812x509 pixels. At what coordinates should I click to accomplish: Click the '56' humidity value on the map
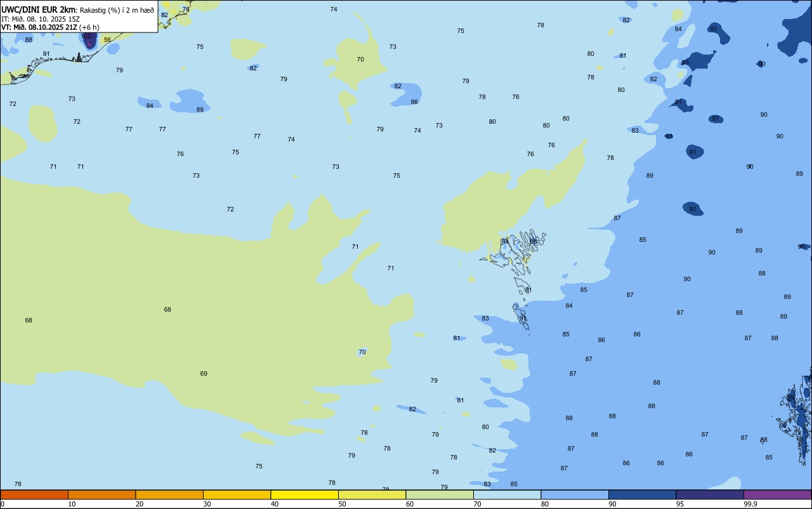point(107,40)
